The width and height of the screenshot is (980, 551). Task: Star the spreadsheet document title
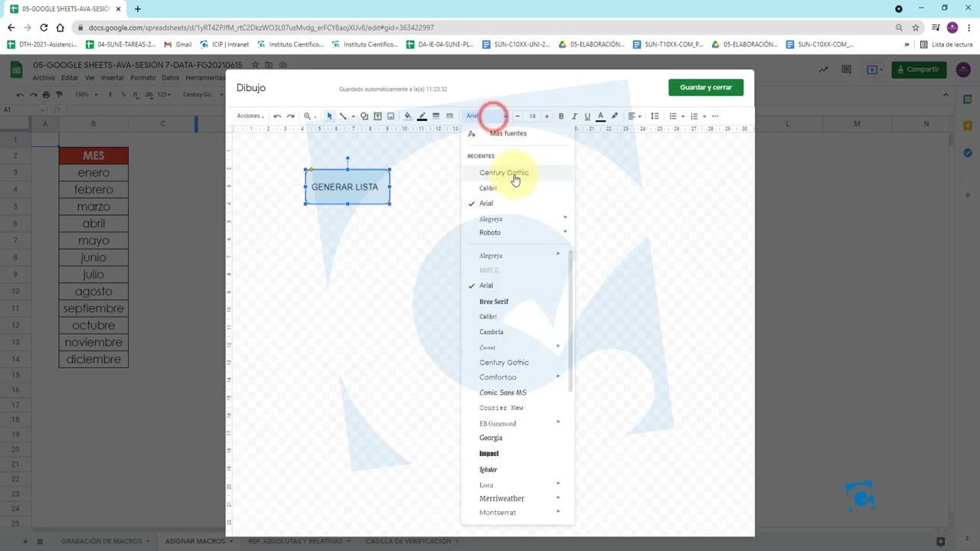[255, 65]
